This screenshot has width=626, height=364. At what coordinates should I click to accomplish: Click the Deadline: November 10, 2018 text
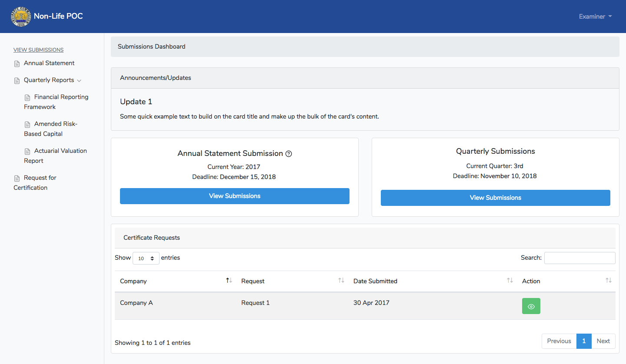coord(495,176)
